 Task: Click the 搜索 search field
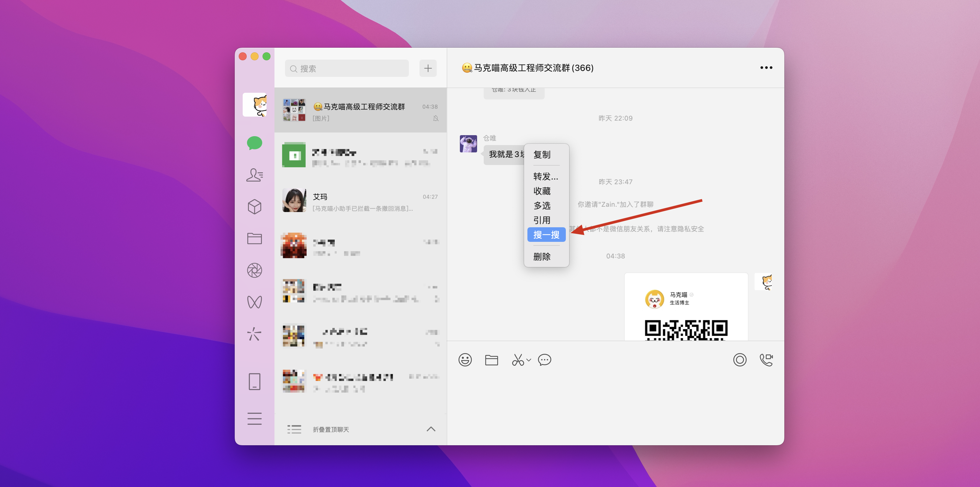click(347, 69)
